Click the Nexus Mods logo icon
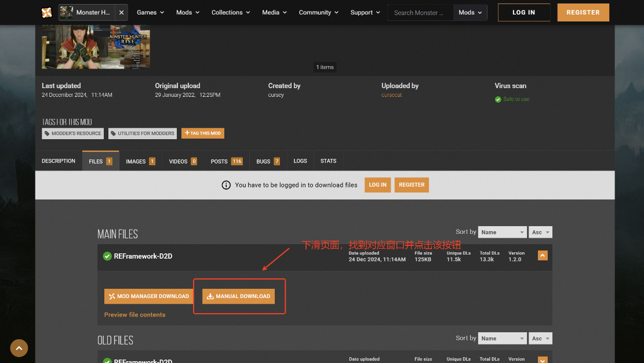 click(x=47, y=12)
